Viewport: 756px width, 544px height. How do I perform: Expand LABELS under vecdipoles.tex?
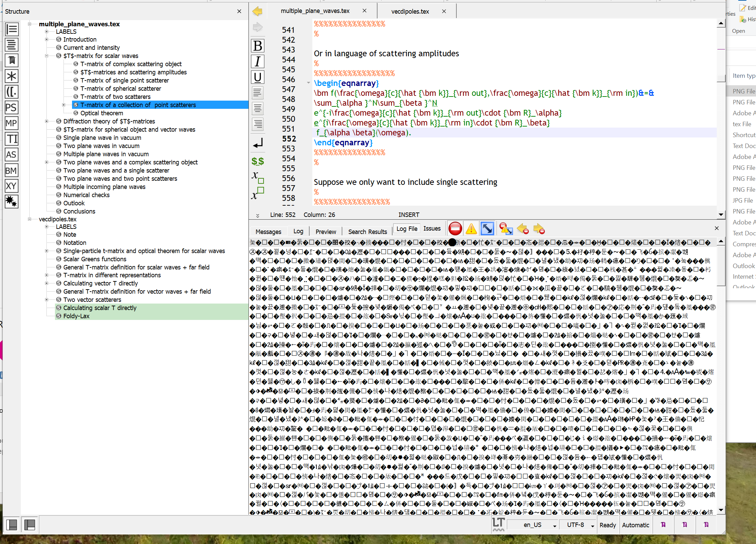click(x=47, y=226)
